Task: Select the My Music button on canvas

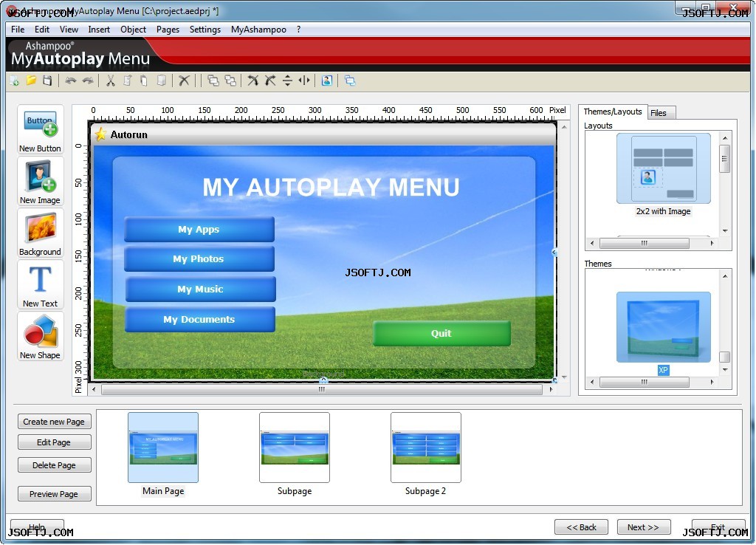Action: (201, 289)
